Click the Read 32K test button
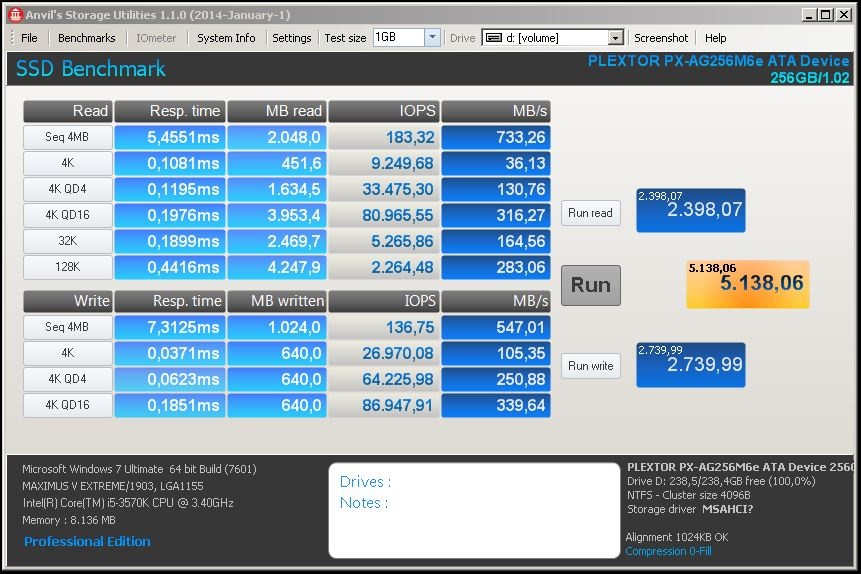 point(68,241)
